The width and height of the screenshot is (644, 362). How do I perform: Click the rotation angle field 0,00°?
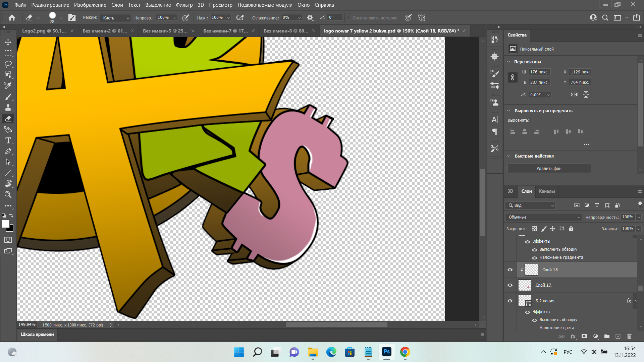[537, 95]
